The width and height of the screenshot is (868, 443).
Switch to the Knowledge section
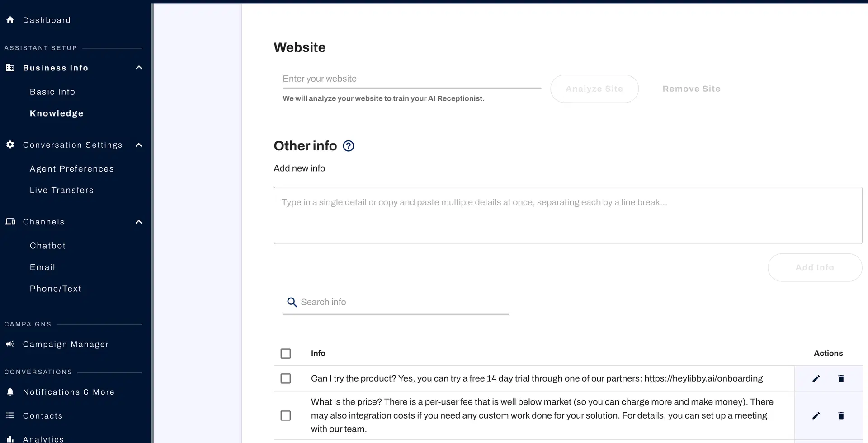(56, 113)
